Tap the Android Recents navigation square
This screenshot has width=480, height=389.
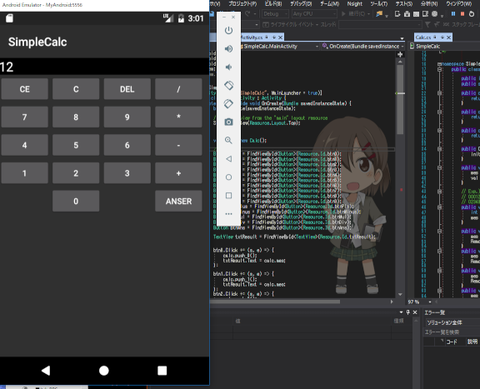[x=162, y=370]
